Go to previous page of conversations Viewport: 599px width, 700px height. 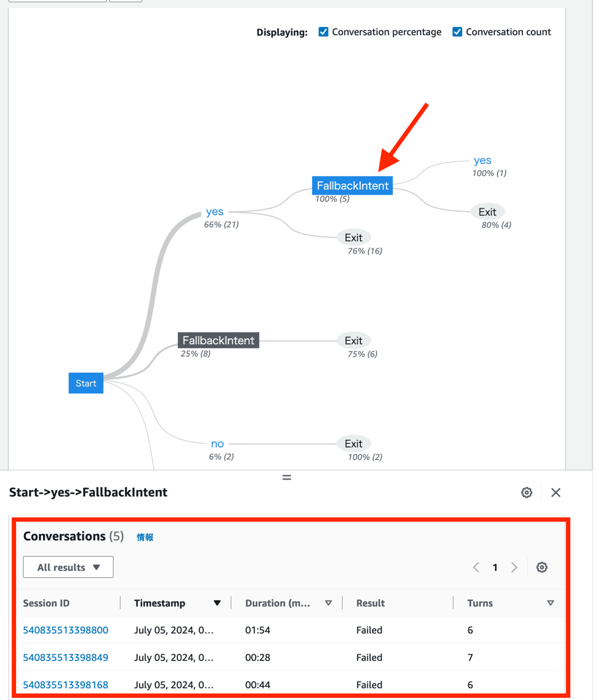pos(476,567)
